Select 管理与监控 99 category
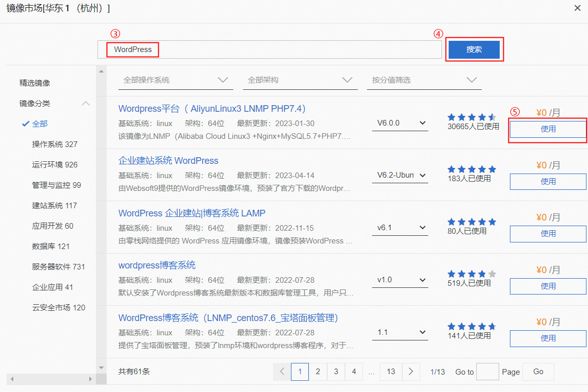Viewport: 588px width, 392px height. 57,185
